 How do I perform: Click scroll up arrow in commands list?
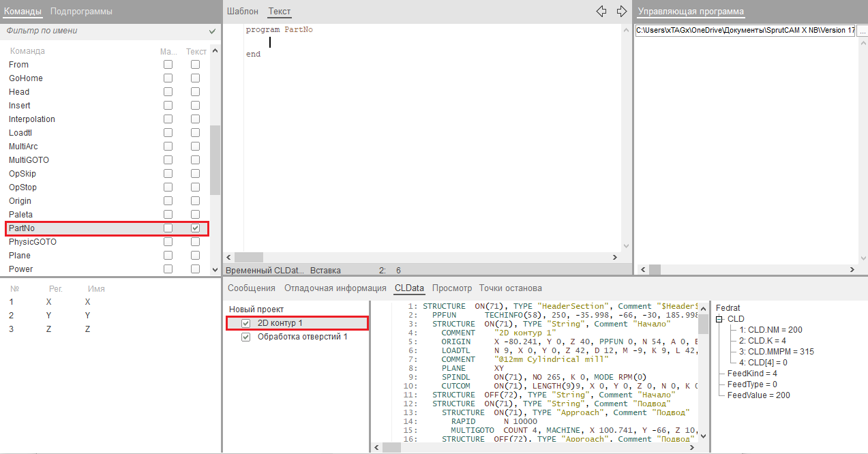[x=215, y=50]
